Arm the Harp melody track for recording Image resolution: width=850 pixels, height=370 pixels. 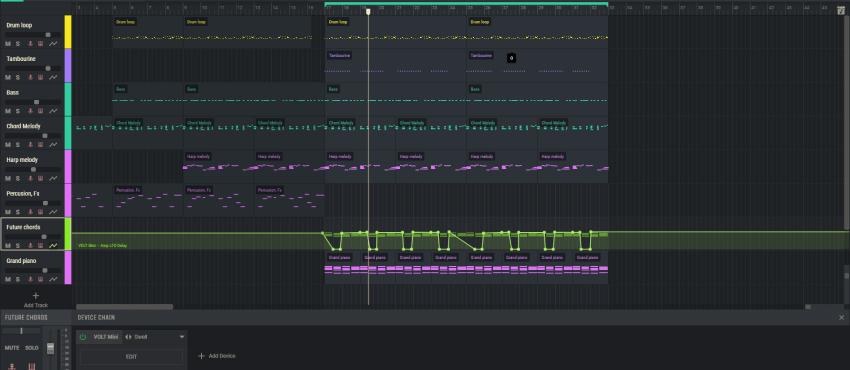30,178
